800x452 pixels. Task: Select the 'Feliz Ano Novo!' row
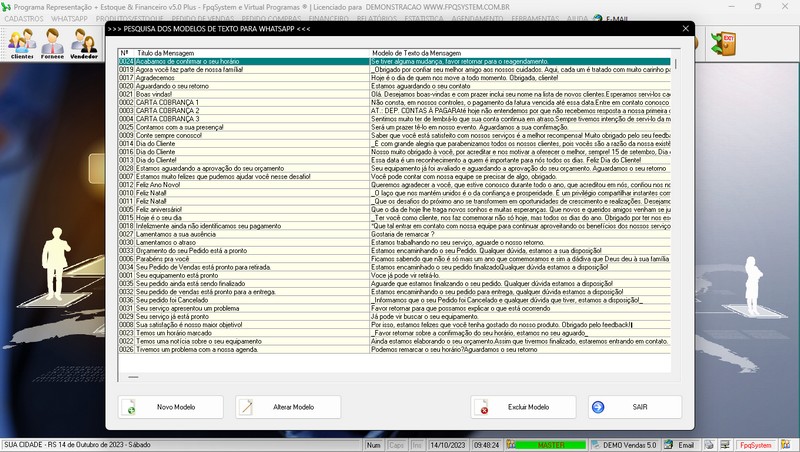pos(394,185)
